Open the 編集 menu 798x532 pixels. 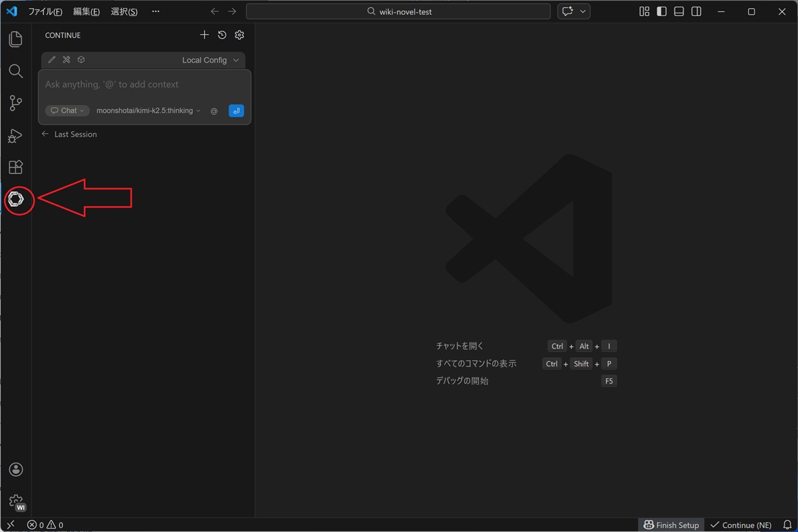tap(86, 12)
